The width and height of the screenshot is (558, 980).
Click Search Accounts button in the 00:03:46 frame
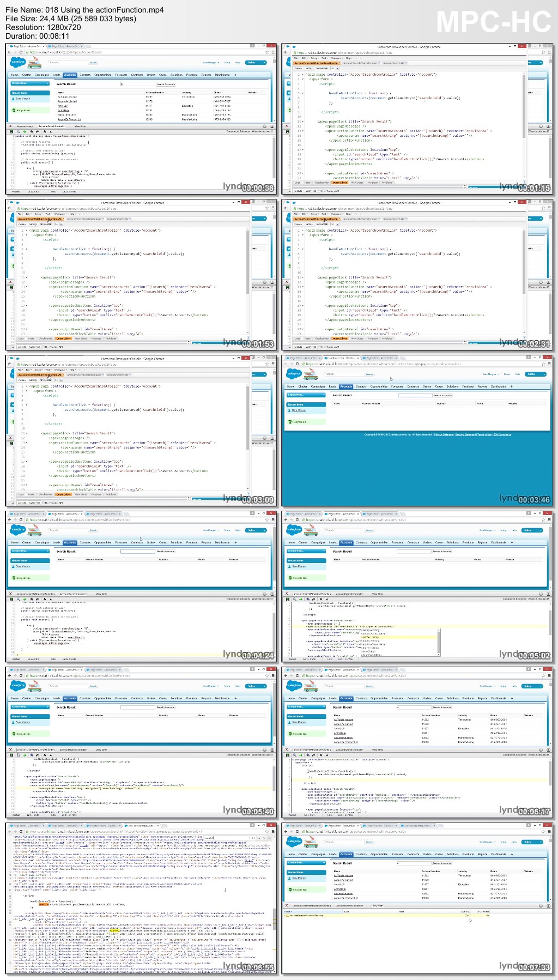pyautogui.click(x=442, y=396)
